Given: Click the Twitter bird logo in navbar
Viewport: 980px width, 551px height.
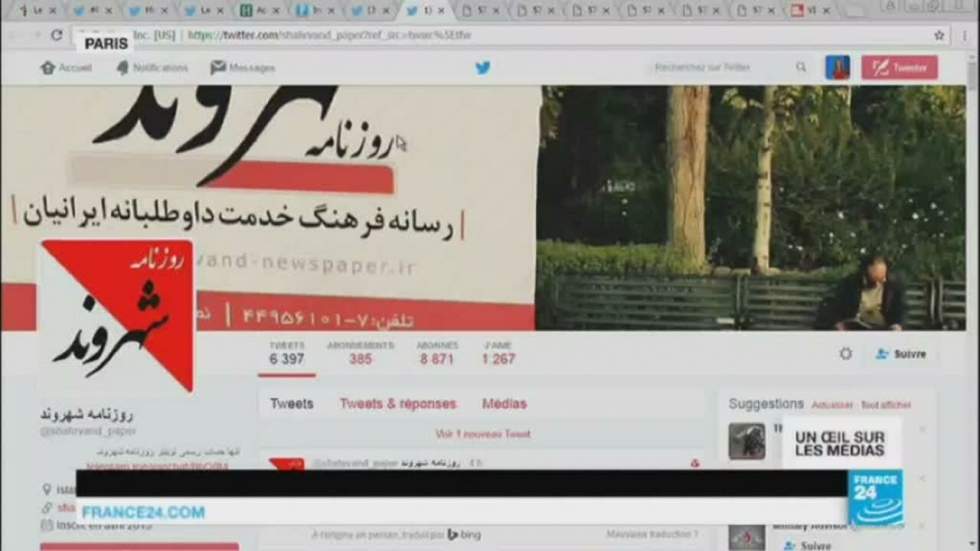Looking at the screenshot, I should (483, 68).
